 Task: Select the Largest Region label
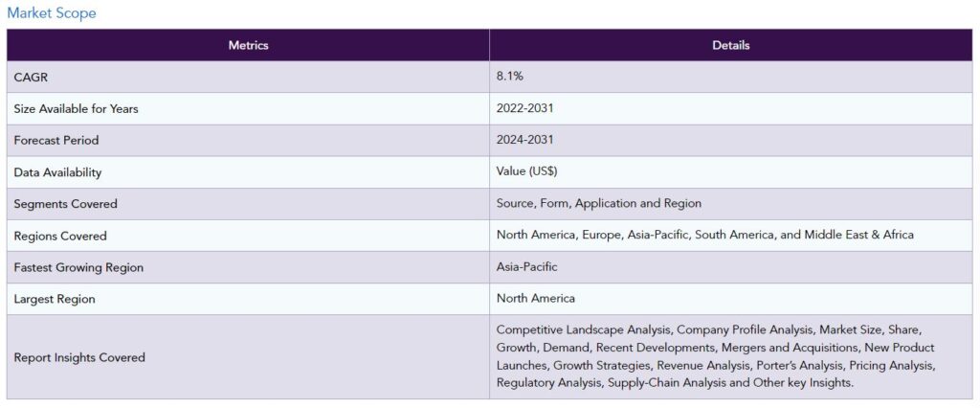[x=55, y=299]
